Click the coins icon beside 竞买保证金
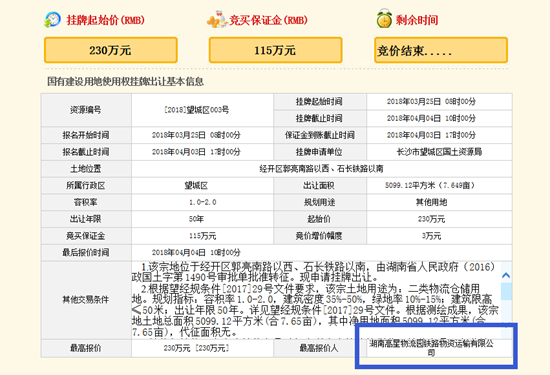The image size is (550, 375). [217, 20]
